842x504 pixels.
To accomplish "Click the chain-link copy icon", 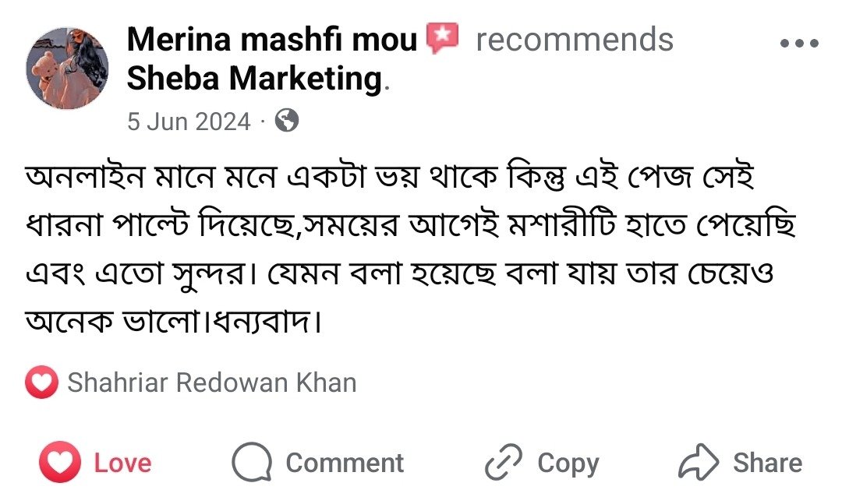I will [x=504, y=463].
